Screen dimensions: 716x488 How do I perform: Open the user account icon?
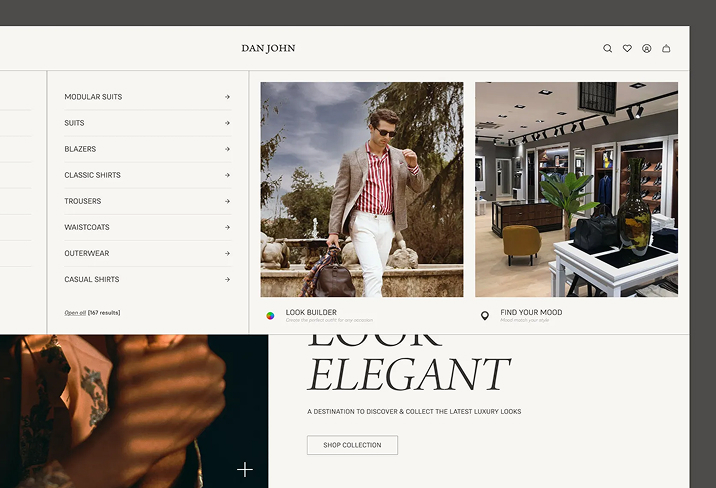click(x=647, y=48)
